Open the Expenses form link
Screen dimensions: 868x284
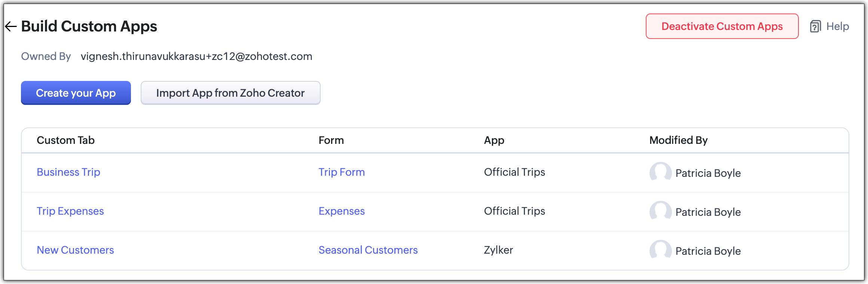coord(342,211)
